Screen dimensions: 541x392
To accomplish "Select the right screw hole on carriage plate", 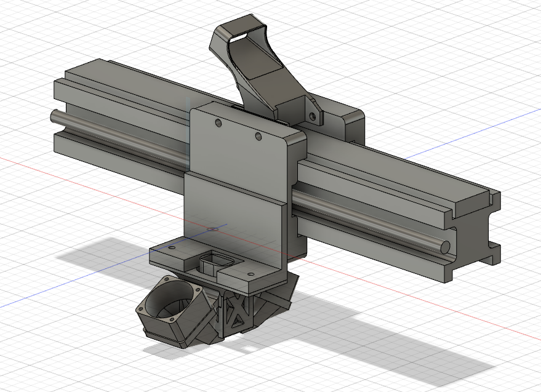I will (258, 136).
